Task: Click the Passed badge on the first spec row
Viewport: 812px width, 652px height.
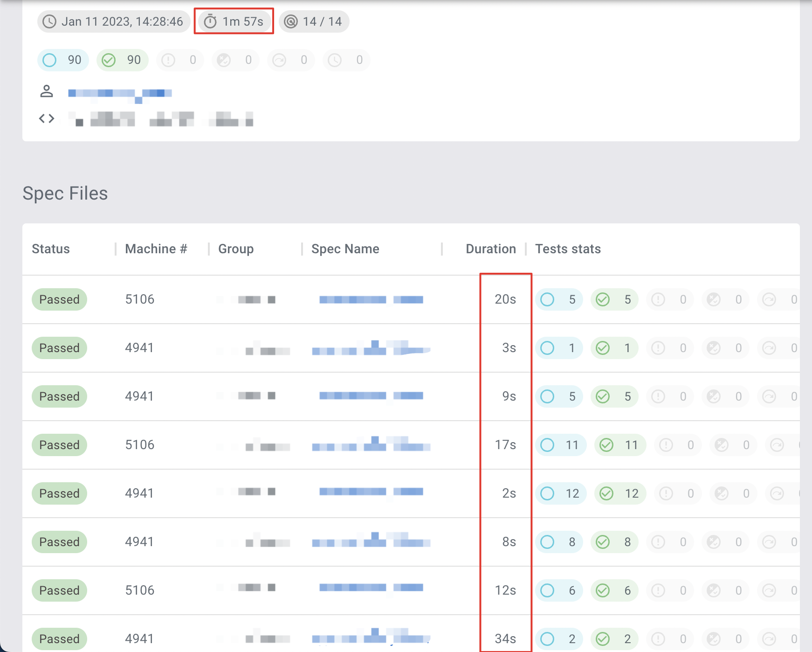Action: pos(59,299)
